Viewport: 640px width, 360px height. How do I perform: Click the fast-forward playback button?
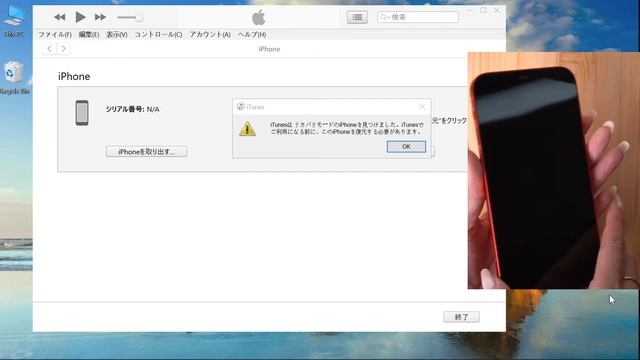click(100, 17)
